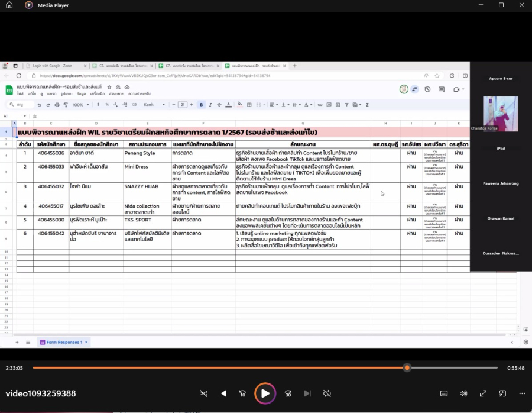Open the text rotation dropdown
The height and width of the screenshot is (413, 532).
(x=307, y=105)
